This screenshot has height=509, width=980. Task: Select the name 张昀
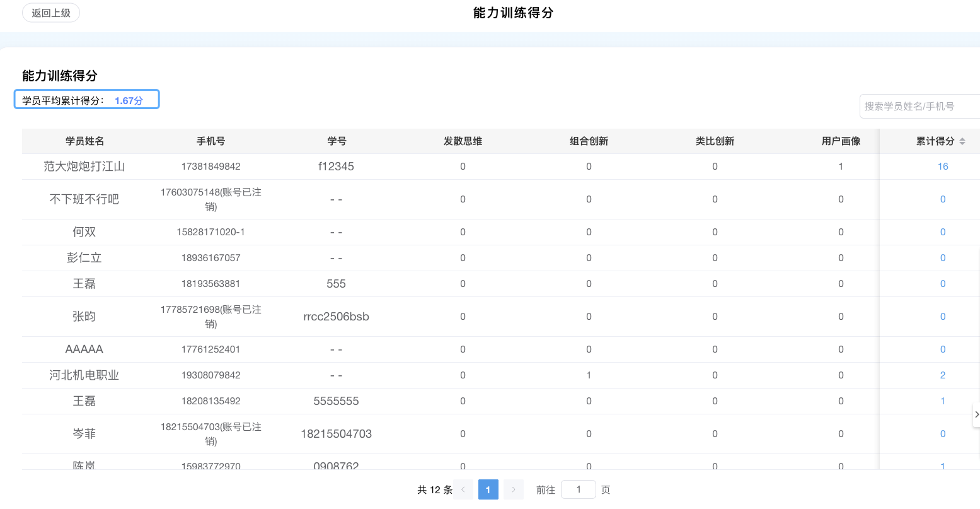[84, 317]
